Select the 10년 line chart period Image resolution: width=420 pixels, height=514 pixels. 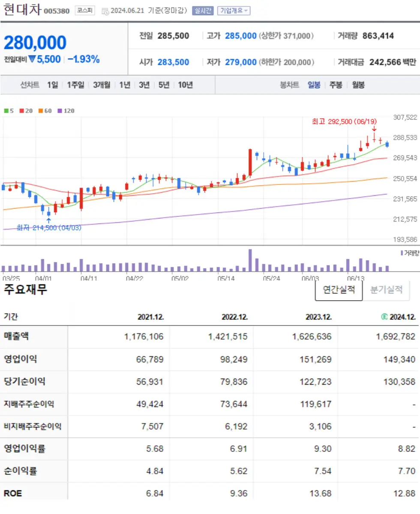tap(186, 85)
